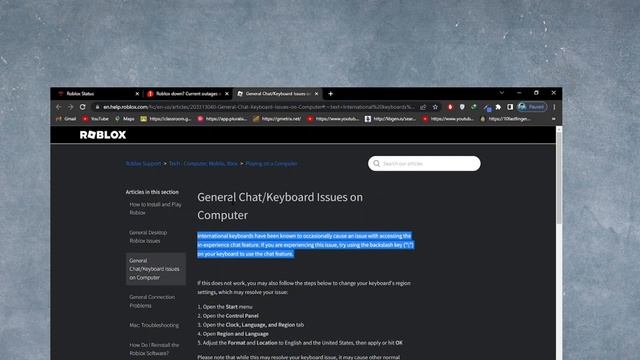Bookmark this page with the star icon
Image resolution: width=640 pixels, height=360 pixels.
pyautogui.click(x=435, y=107)
